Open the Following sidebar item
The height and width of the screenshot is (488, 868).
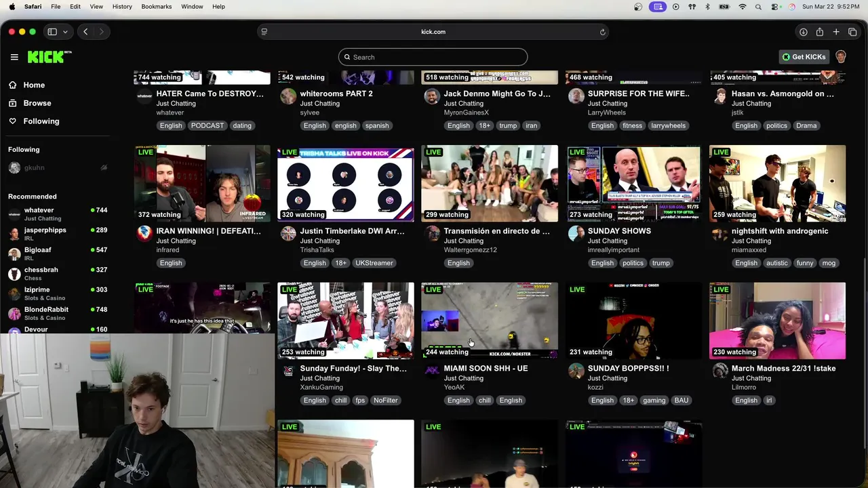tap(41, 121)
